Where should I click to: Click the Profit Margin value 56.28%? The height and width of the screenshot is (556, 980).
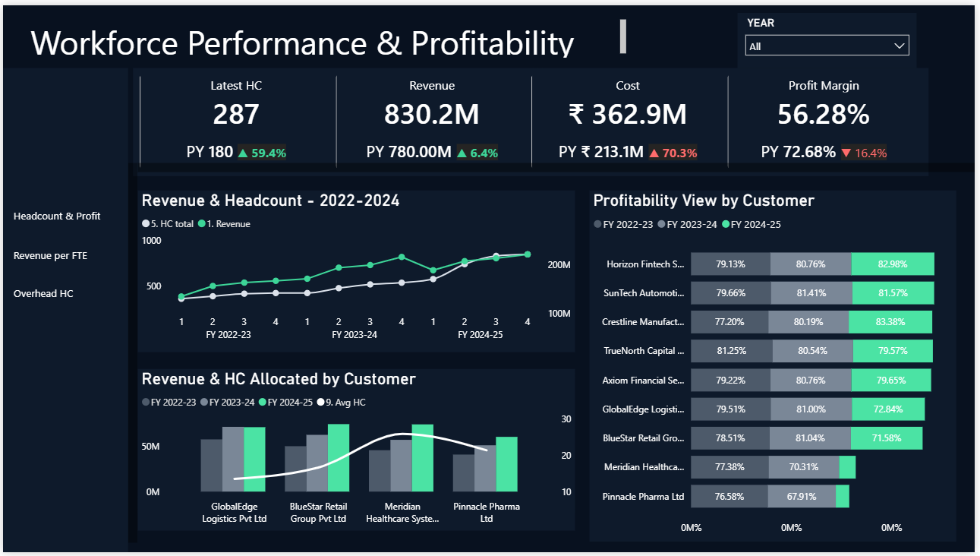tap(824, 115)
